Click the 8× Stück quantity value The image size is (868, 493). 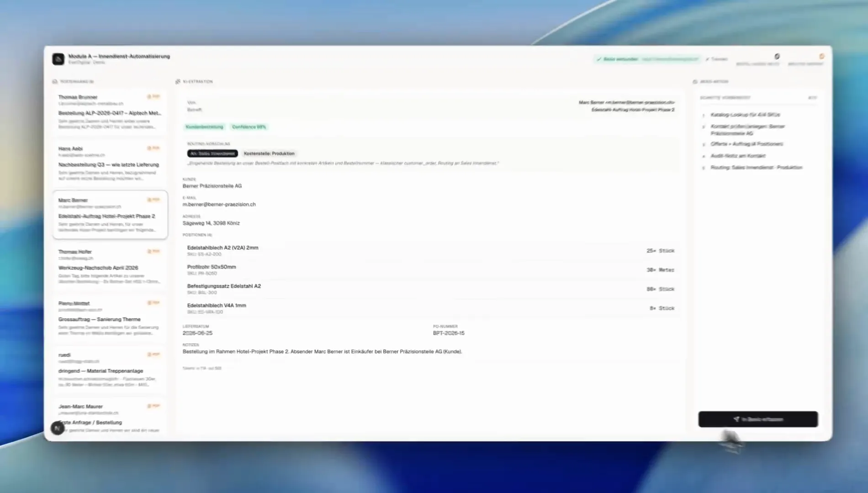click(662, 308)
